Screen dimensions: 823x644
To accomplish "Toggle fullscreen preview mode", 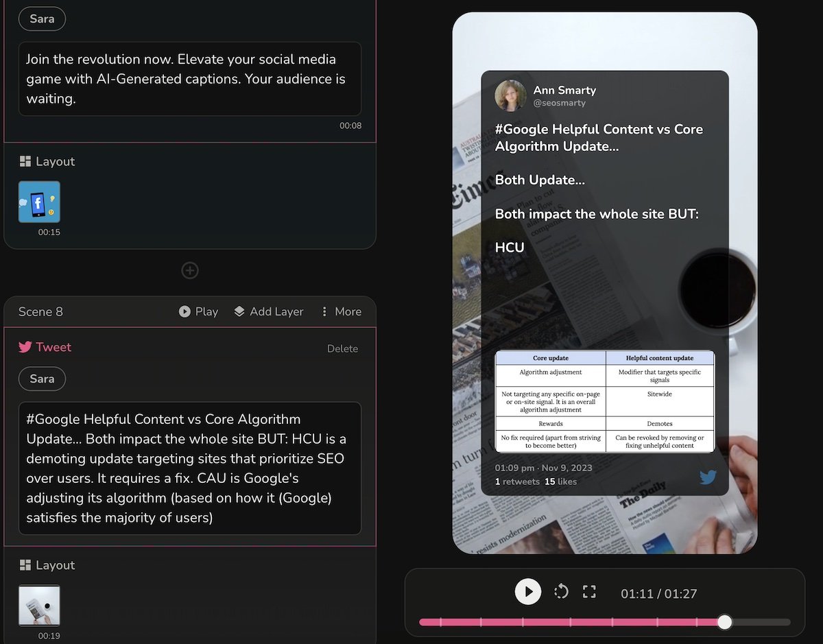I will (x=589, y=592).
